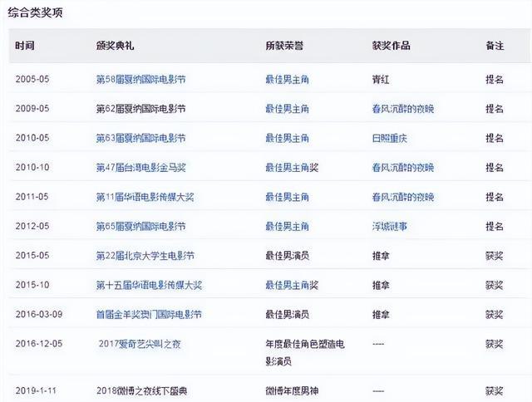Click the 获奖作品 column header
This screenshot has width=532, height=402.
[x=392, y=46]
